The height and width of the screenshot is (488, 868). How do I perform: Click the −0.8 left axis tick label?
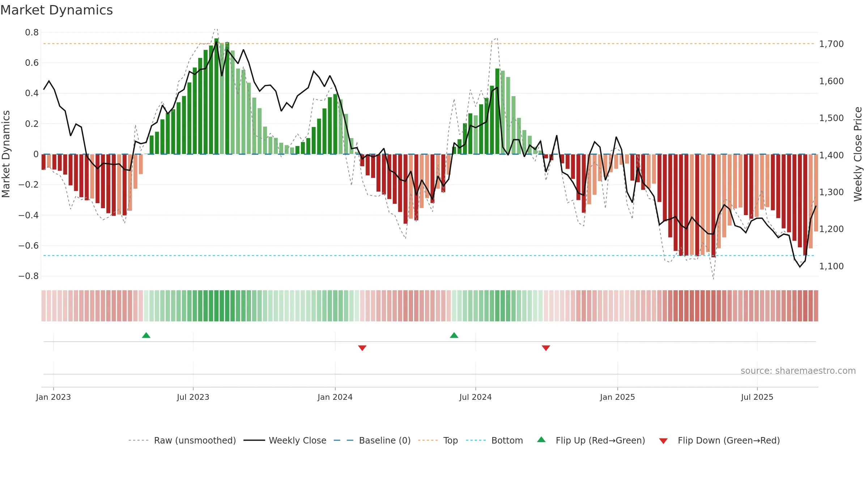29,276
